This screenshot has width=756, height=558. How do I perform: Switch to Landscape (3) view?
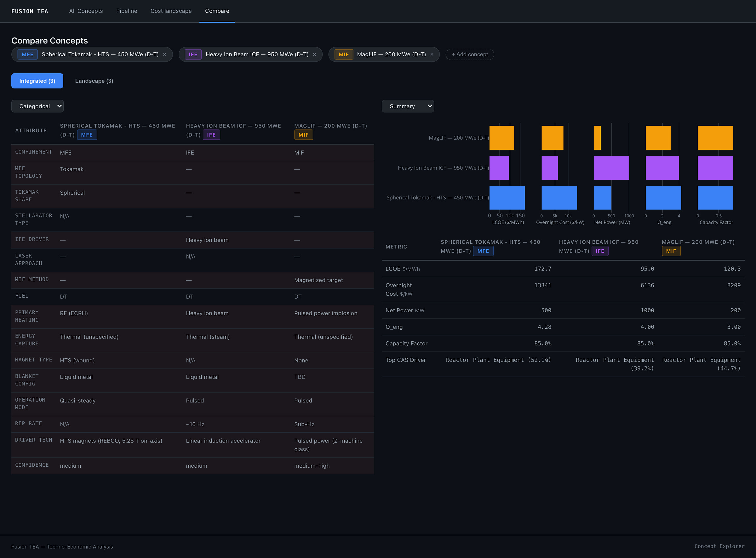[94, 81]
